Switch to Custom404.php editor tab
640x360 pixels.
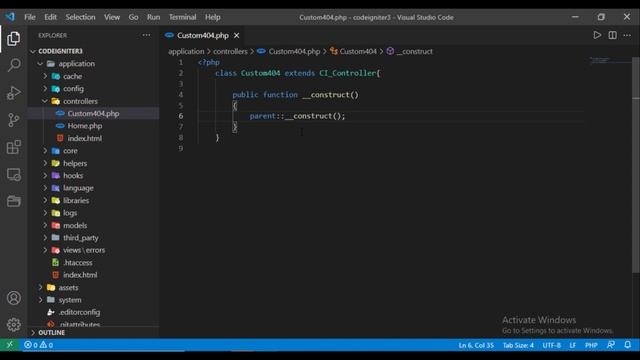[x=202, y=36]
